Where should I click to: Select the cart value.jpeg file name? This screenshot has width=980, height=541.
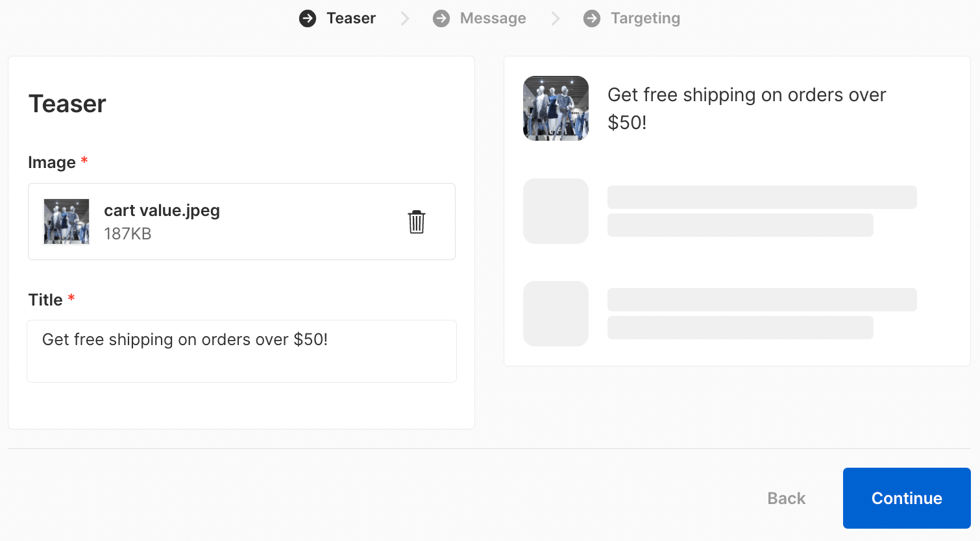pyautogui.click(x=162, y=211)
